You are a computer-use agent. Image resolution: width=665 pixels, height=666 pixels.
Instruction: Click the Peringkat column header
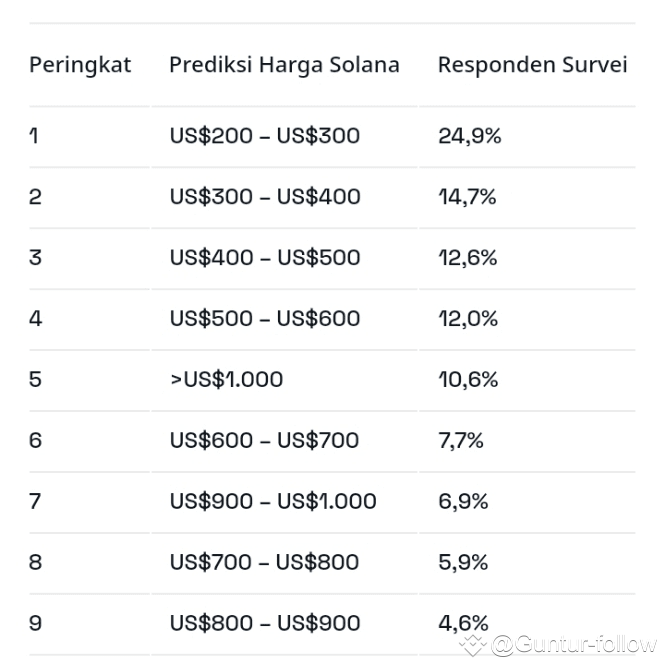click(x=80, y=65)
